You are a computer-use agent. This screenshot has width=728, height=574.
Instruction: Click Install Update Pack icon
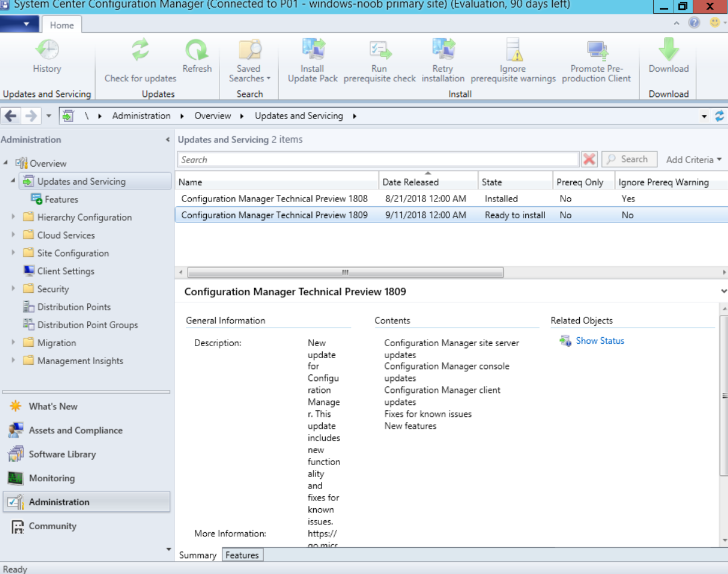click(313, 50)
